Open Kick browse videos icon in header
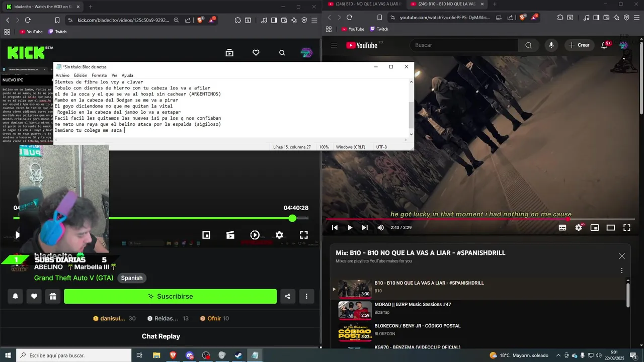 229,53
